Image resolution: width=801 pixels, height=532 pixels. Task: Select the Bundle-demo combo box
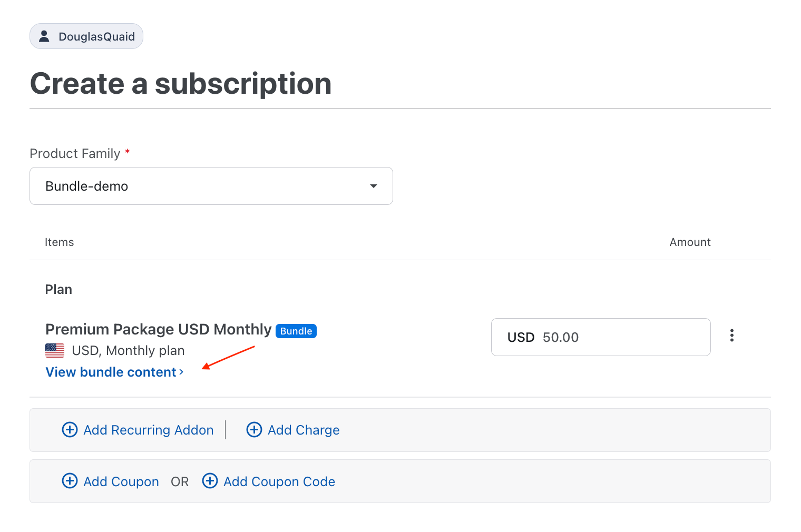click(x=211, y=186)
